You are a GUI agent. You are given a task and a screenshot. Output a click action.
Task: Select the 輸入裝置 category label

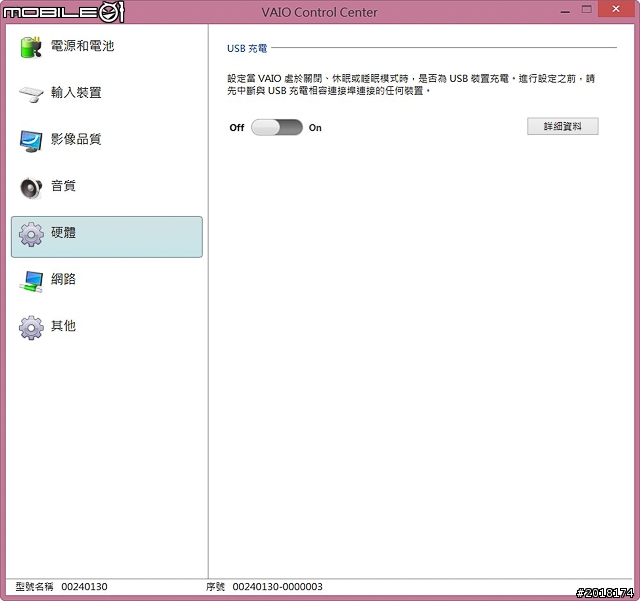76,92
